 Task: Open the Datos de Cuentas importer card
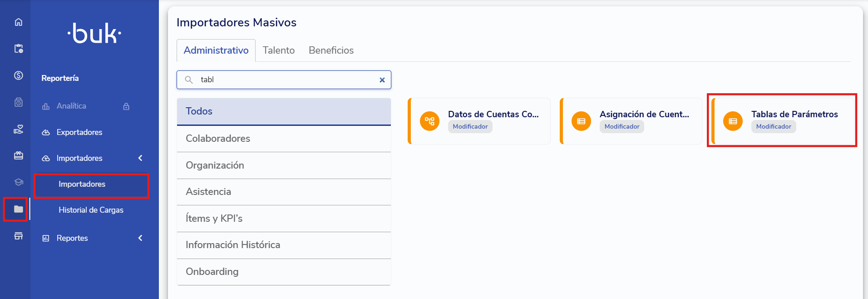479,121
